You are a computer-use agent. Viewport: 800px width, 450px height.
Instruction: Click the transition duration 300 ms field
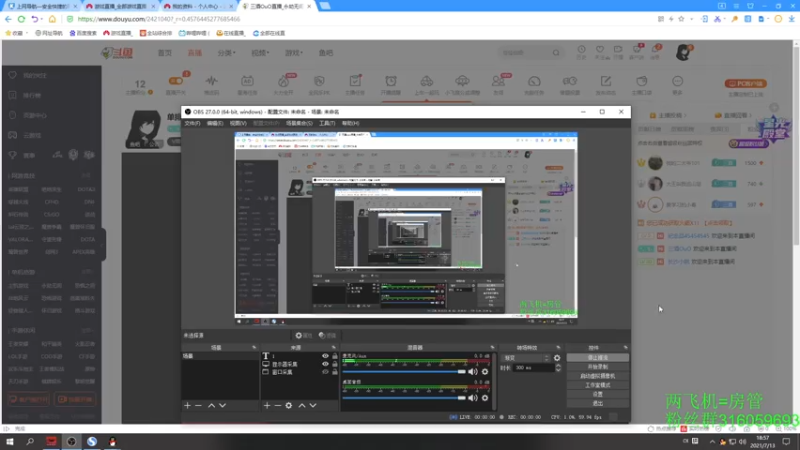point(534,368)
